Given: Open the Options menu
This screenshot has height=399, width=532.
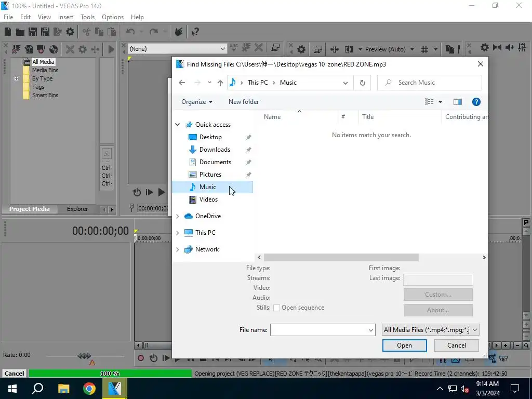Looking at the screenshot, I should coord(113,17).
